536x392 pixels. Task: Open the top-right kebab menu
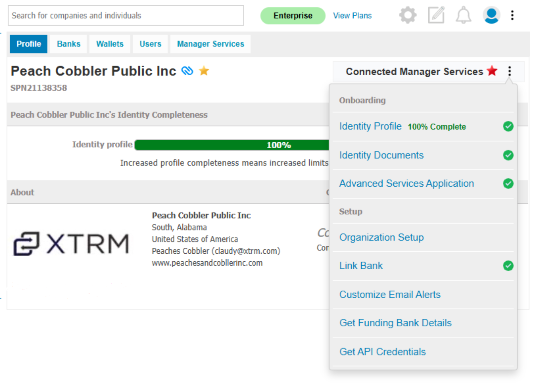pyautogui.click(x=512, y=15)
